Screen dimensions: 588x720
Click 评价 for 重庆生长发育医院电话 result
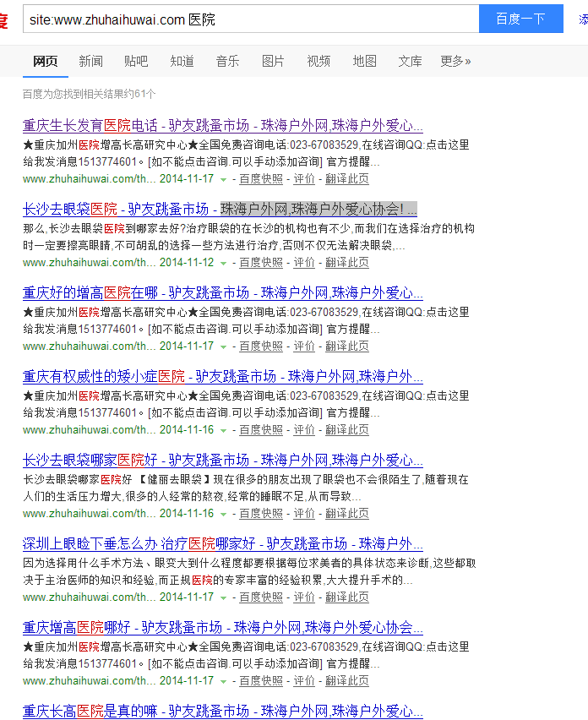pos(304,179)
